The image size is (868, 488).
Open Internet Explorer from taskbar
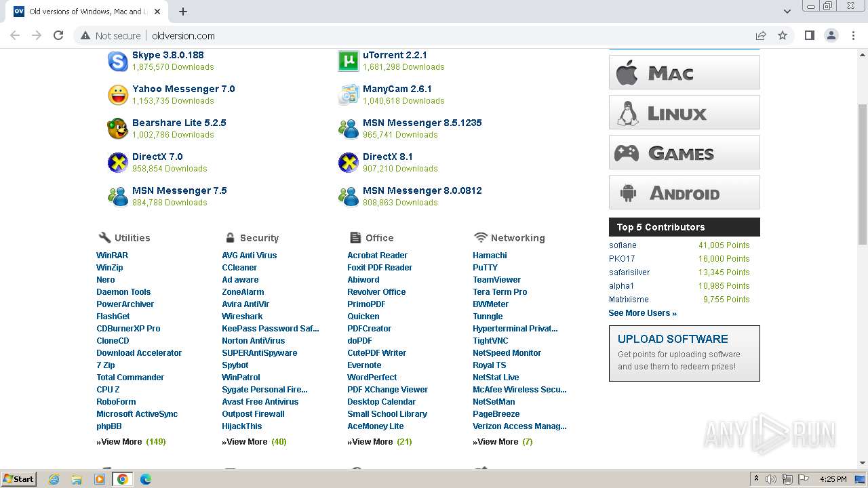54,479
